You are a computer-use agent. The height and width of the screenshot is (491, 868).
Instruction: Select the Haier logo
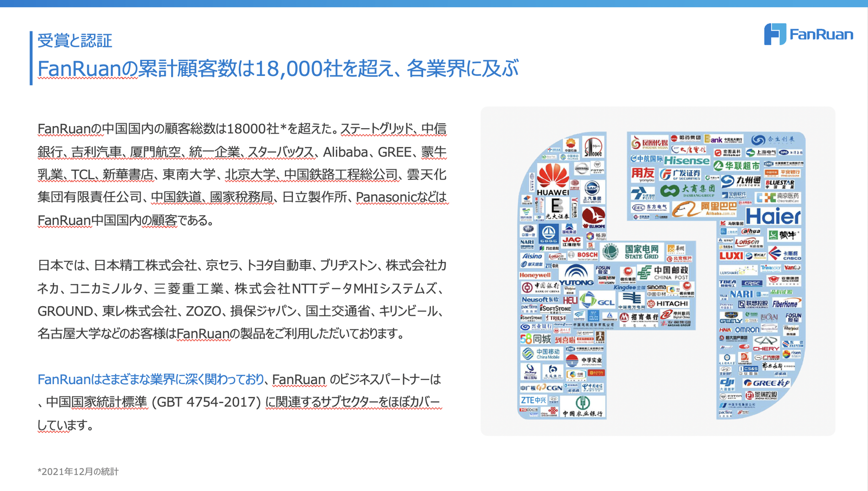(x=773, y=216)
